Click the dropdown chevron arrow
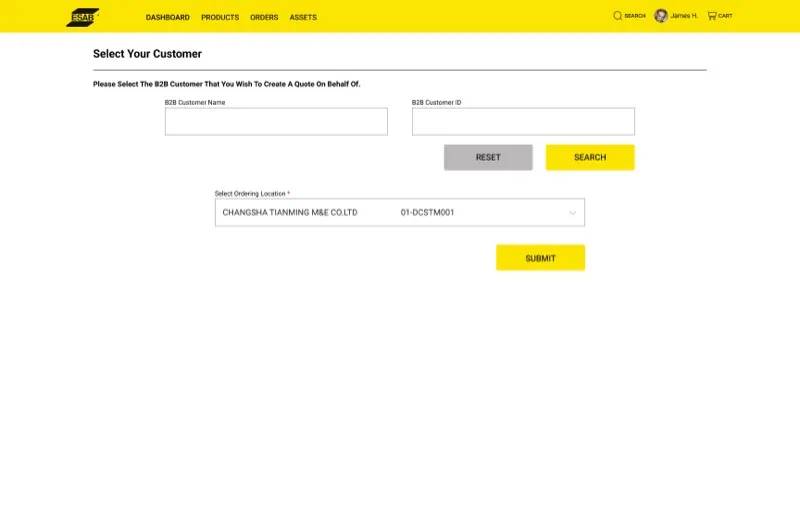This screenshot has height=517, width=800. point(572,213)
